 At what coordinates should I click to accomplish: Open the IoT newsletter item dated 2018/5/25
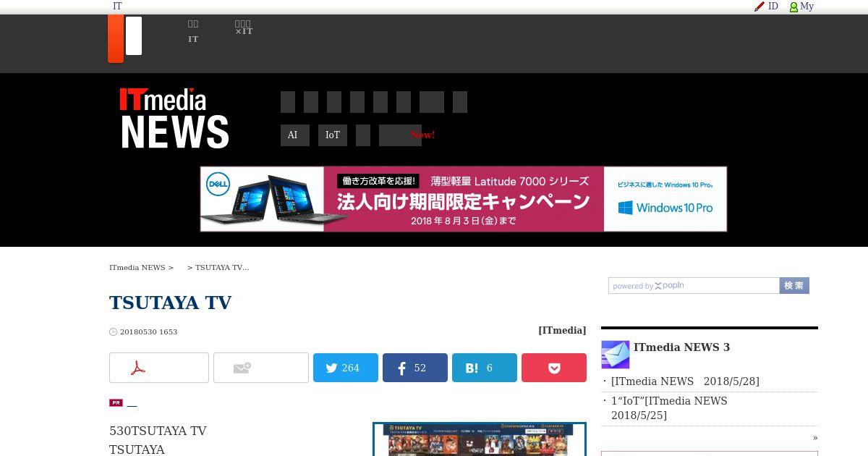coord(669,408)
